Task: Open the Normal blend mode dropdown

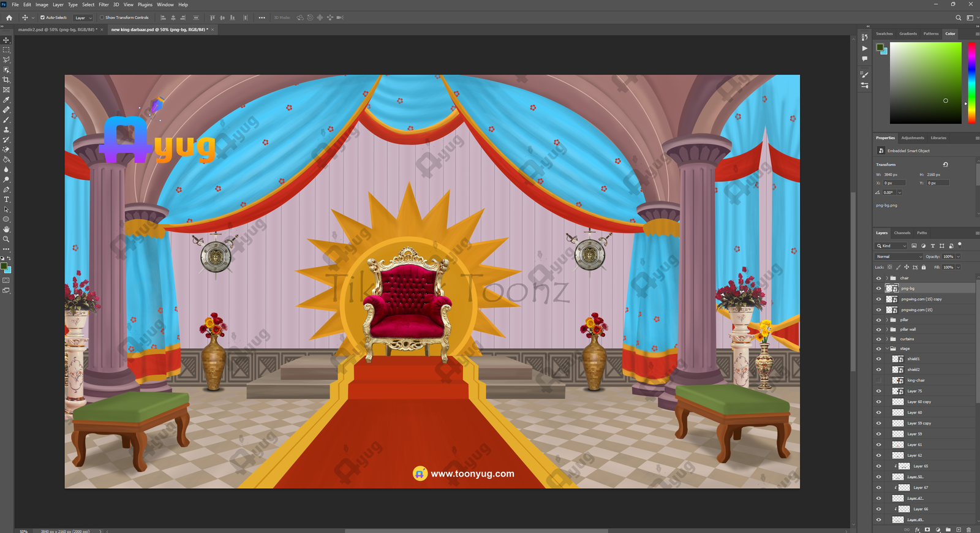Action: tap(899, 257)
